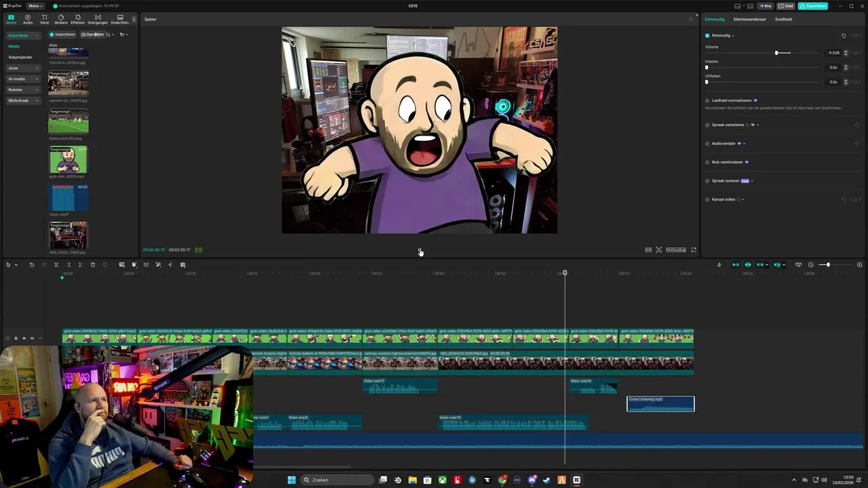Switch to the Stemveranderaar tab
This screenshot has width=868, height=488.
749,19
